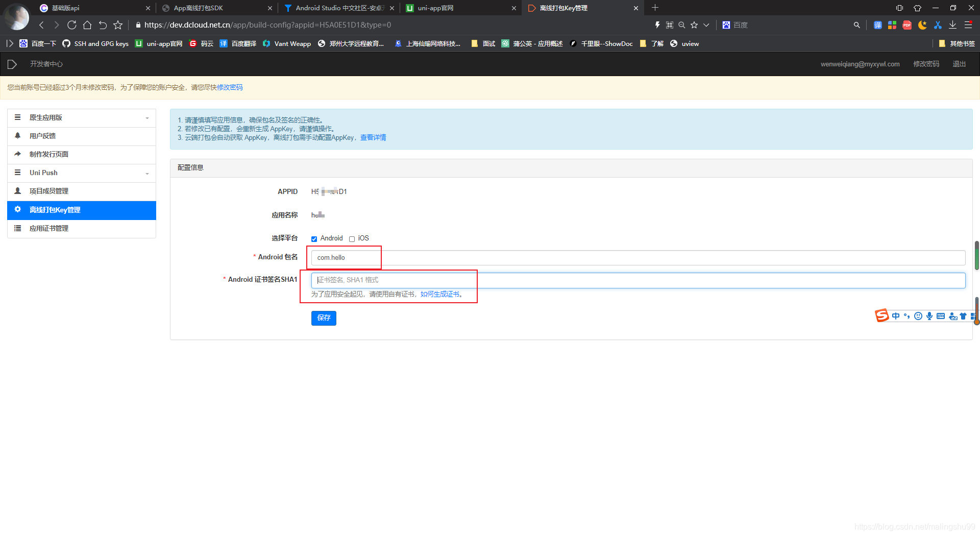Bookmark this page with the star icon beside the address bar
980x536 pixels.
(118, 25)
